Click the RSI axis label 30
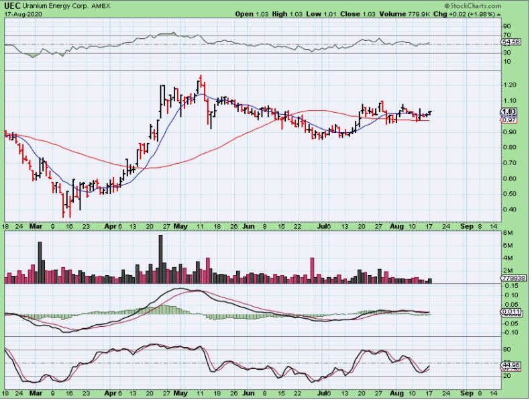 click(507, 52)
